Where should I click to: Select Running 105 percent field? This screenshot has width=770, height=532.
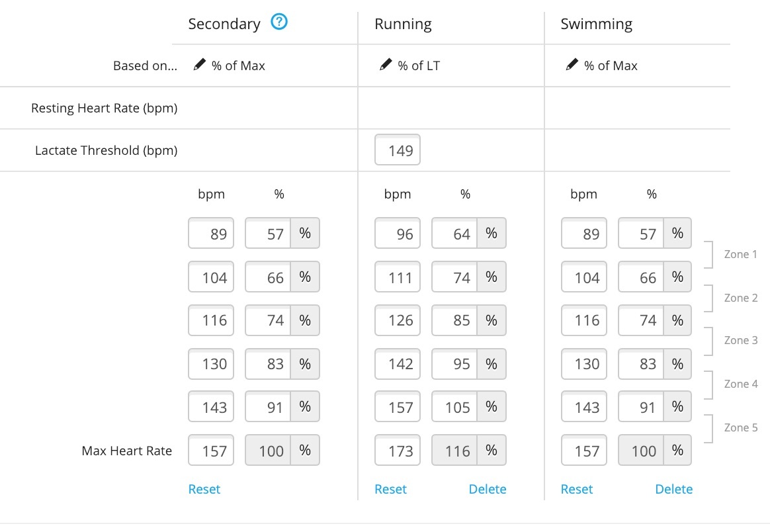coord(454,406)
